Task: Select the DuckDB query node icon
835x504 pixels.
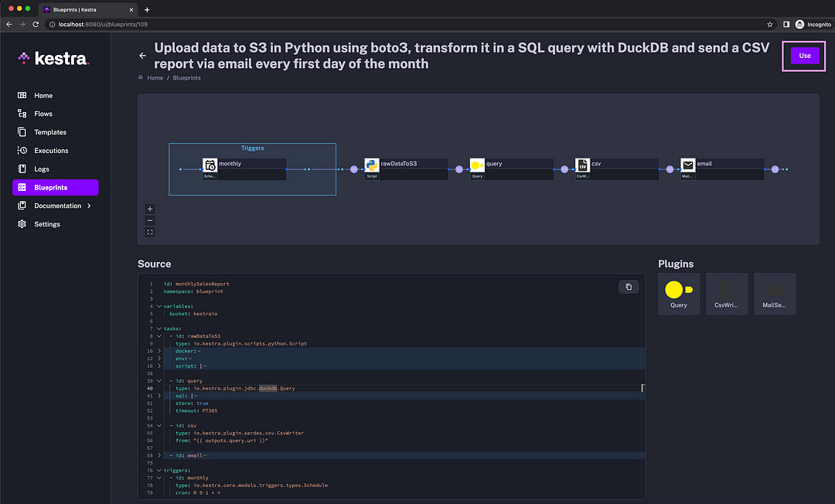Action: [x=477, y=165]
